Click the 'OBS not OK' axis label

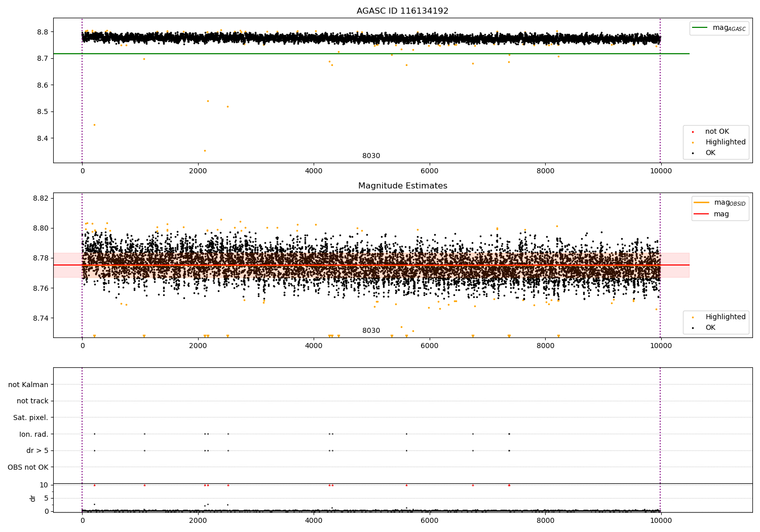(x=28, y=467)
